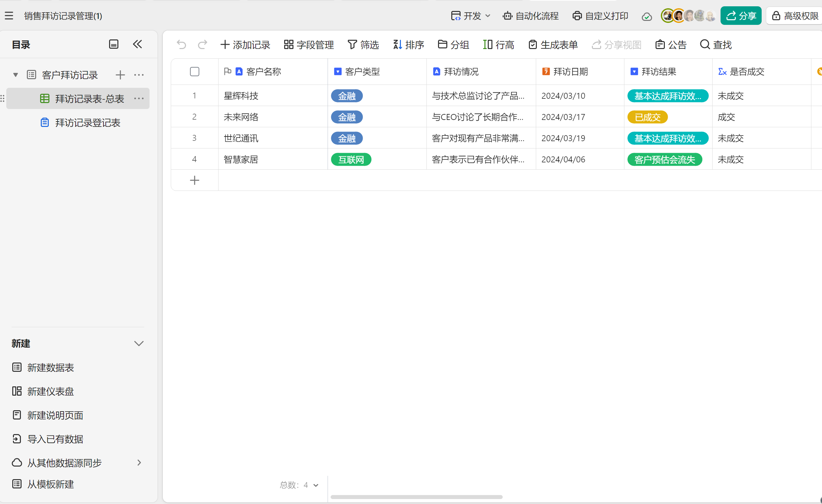The width and height of the screenshot is (822, 504).
Task: Add new item to 客户拜访记录 with plus
Action: tap(120, 75)
